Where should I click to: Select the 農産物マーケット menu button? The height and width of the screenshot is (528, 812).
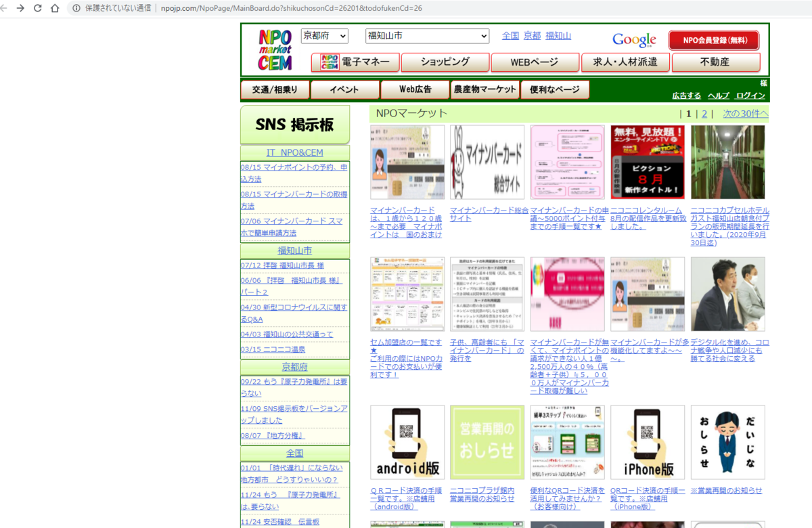point(485,90)
